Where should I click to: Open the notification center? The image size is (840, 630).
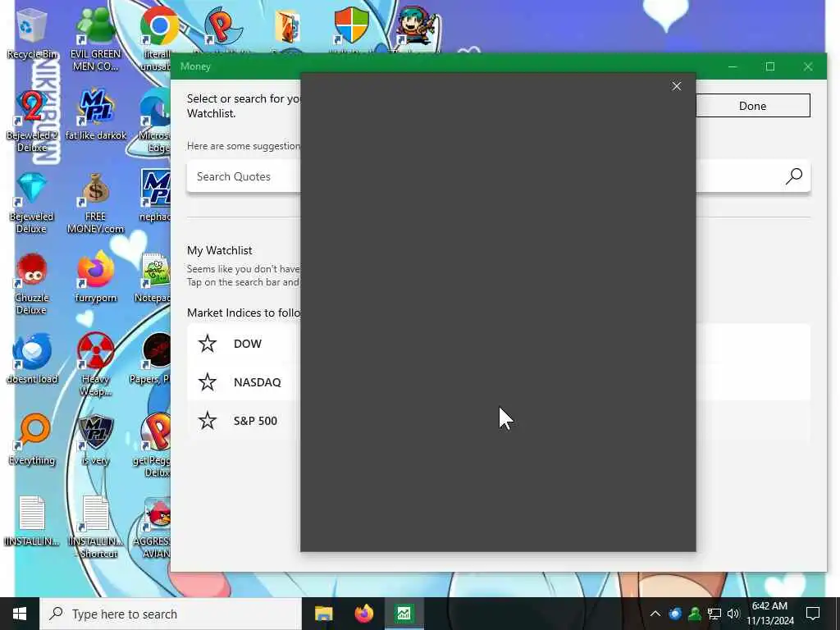point(813,614)
